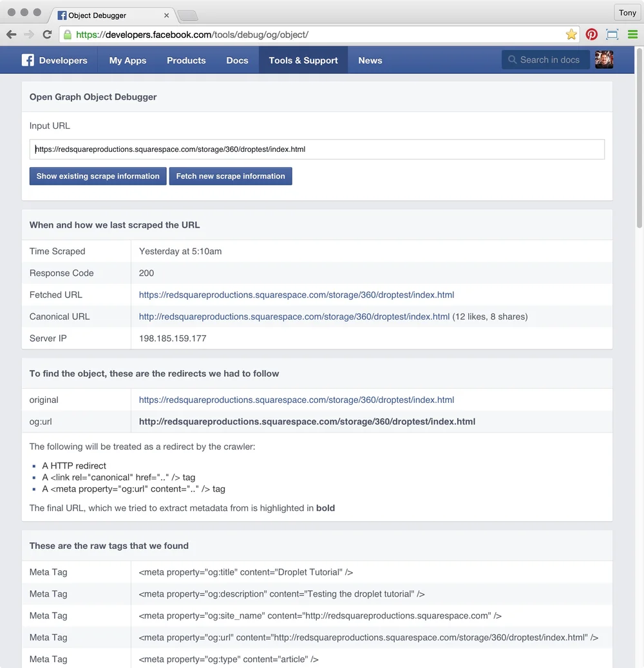644x668 pixels.
Task: Click the magnifier icon in Search in docs
Action: 512,60
